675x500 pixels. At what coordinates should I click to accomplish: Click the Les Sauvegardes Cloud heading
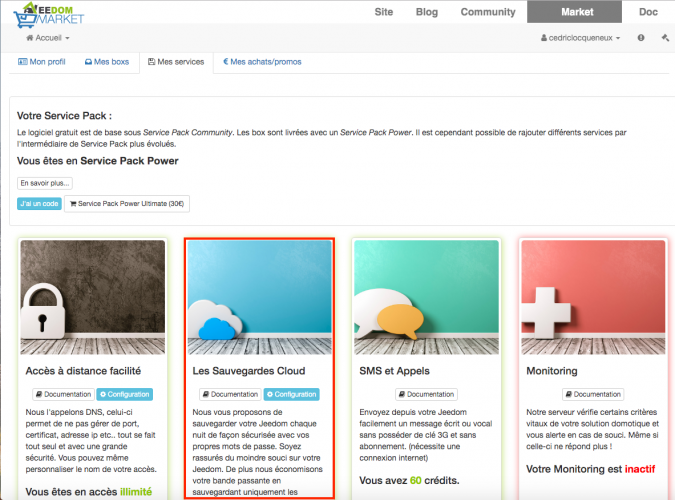point(249,371)
